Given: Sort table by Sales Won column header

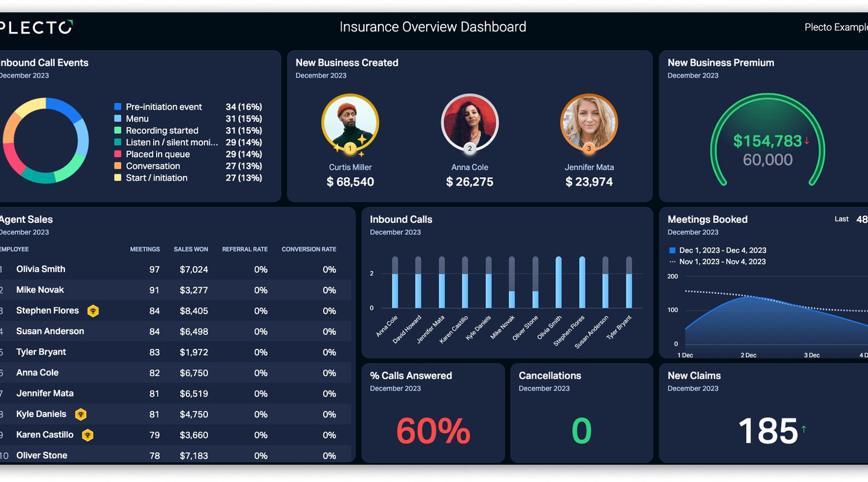Looking at the screenshot, I should click(190, 249).
